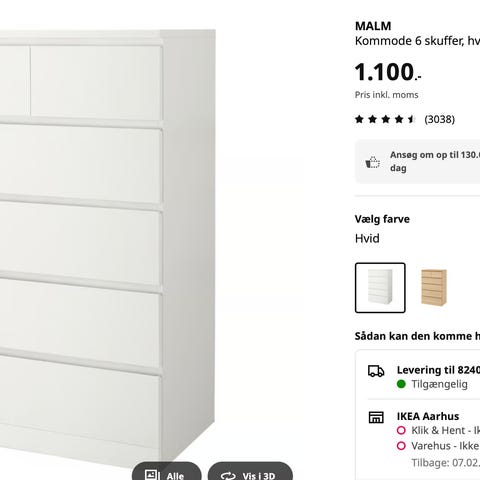Click the IKEA Aarhus store icon
This screenshot has width=480, height=480.
[x=376, y=417]
